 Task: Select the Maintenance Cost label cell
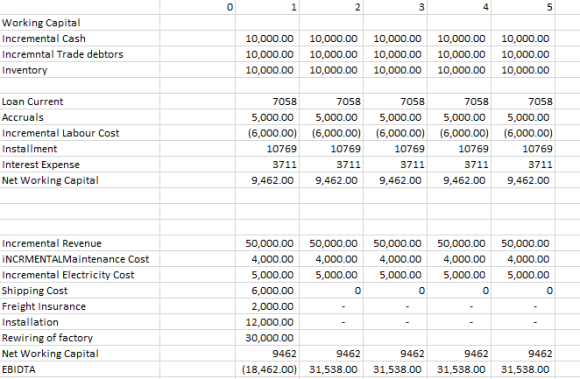tap(80, 259)
